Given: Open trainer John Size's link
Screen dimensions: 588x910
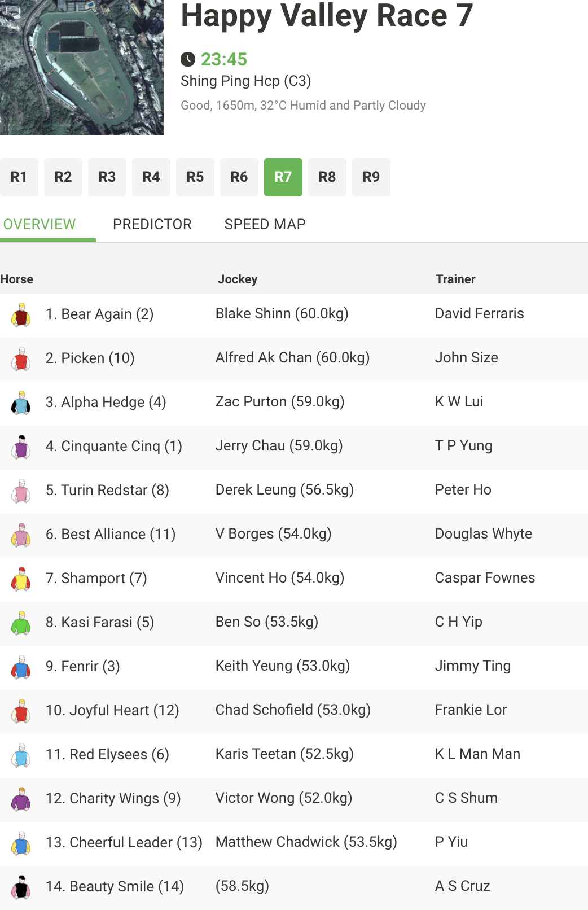Looking at the screenshot, I should click(x=467, y=357).
